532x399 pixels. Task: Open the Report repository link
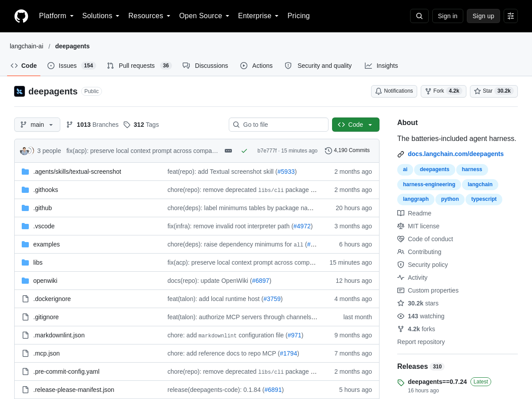pos(421,342)
